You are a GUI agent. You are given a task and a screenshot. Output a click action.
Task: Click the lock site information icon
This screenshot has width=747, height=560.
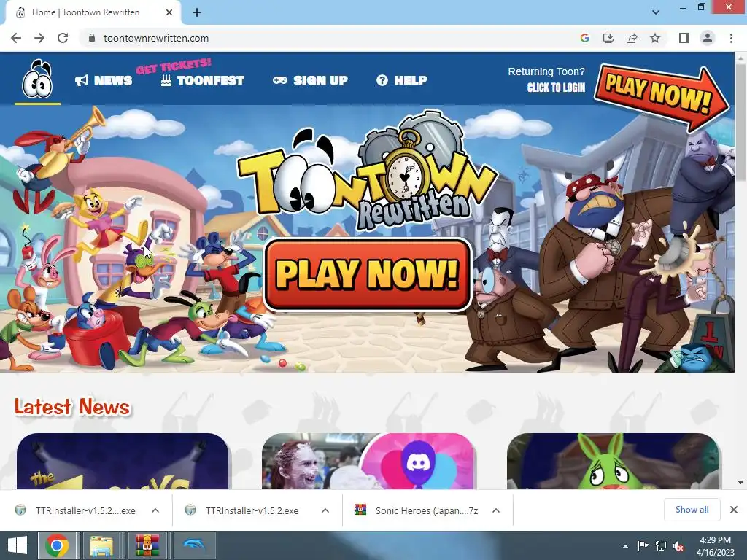[92, 38]
